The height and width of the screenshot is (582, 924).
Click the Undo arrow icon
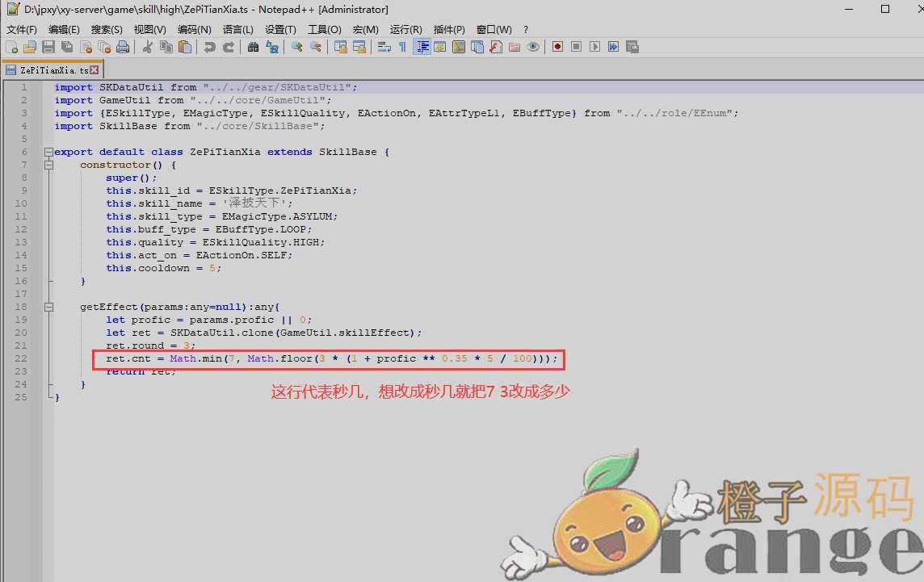pos(210,48)
